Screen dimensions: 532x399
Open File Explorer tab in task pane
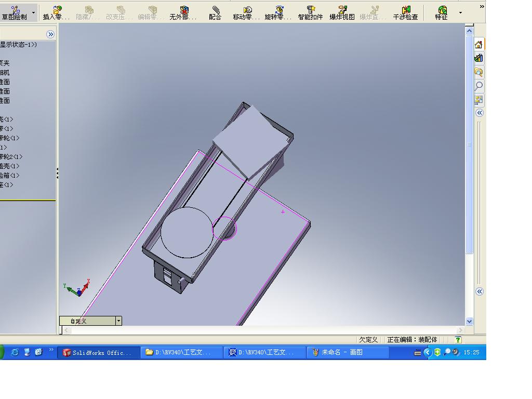[478, 72]
